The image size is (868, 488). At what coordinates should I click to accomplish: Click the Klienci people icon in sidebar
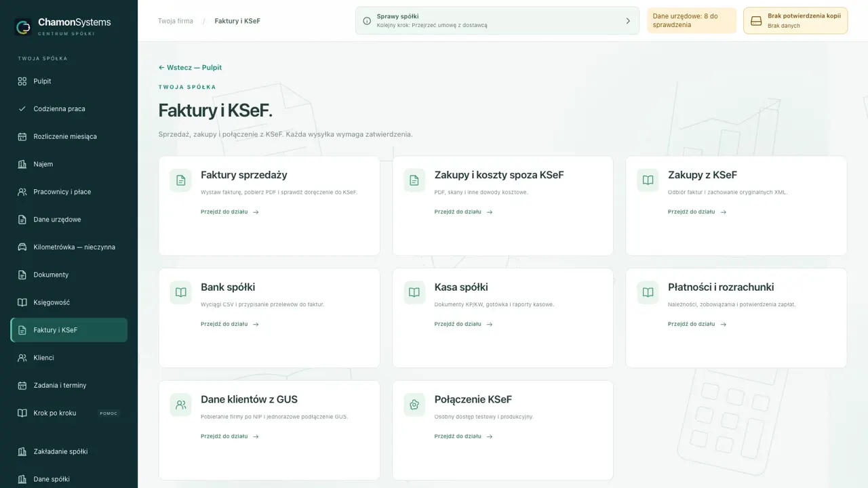[22, 358]
